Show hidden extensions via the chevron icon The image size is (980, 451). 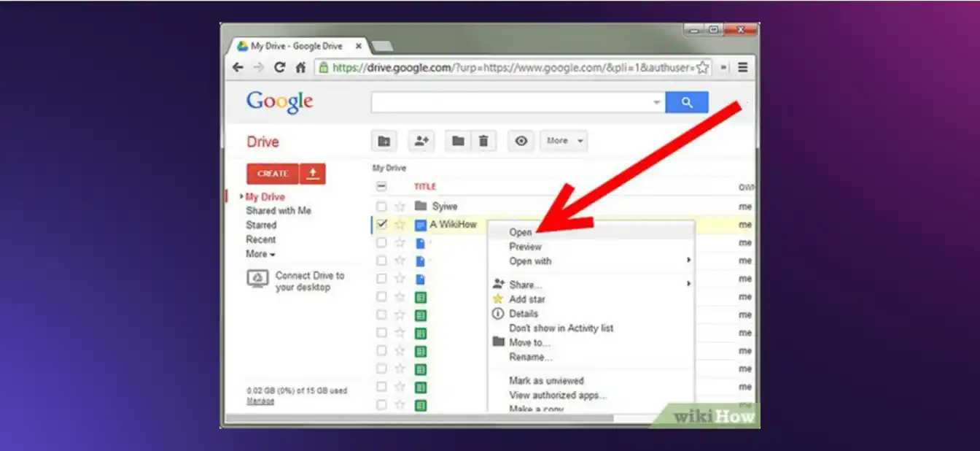[724, 67]
